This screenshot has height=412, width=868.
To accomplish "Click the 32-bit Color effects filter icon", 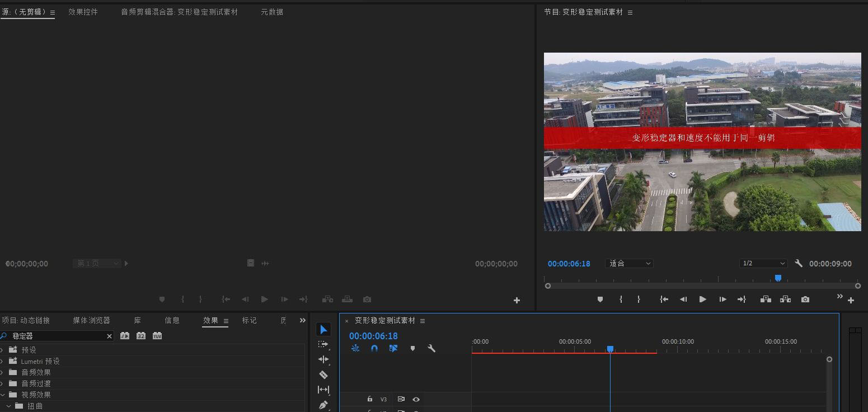I will point(141,336).
